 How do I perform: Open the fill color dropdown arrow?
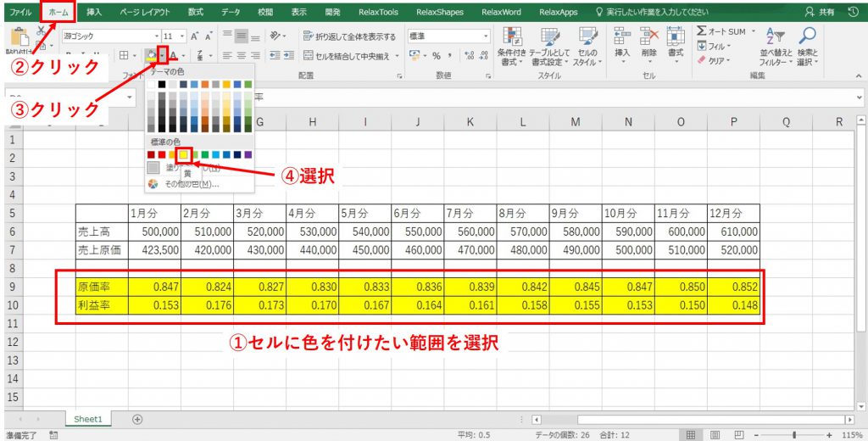[163, 55]
